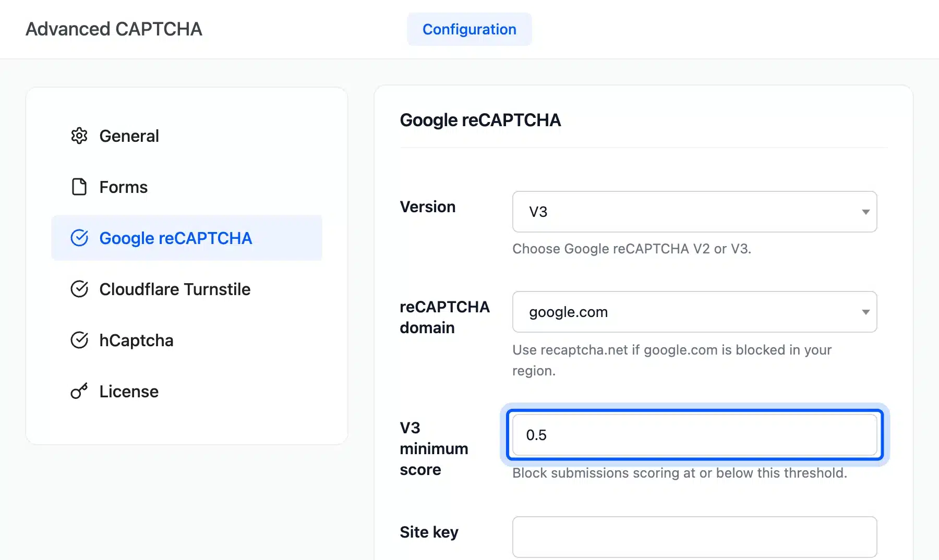This screenshot has width=939, height=560.
Task: Click the Site key label
Action: click(x=429, y=532)
